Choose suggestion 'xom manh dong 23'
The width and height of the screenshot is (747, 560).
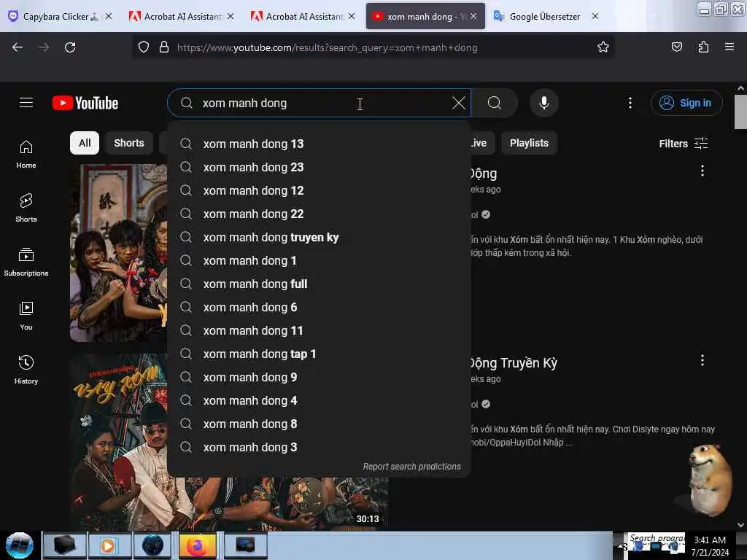[319, 167]
